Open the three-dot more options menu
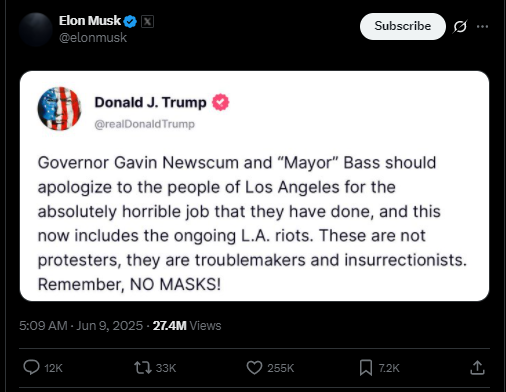Screen dimensions: 506x392 click(482, 26)
